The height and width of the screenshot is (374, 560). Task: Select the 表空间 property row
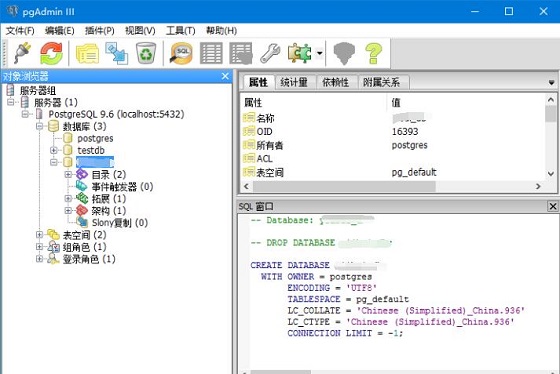pyautogui.click(x=393, y=172)
